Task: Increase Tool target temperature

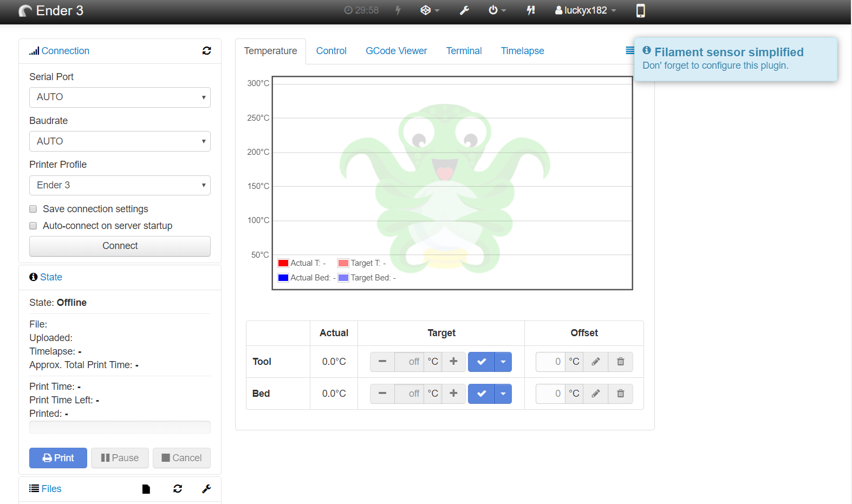Action: click(454, 362)
